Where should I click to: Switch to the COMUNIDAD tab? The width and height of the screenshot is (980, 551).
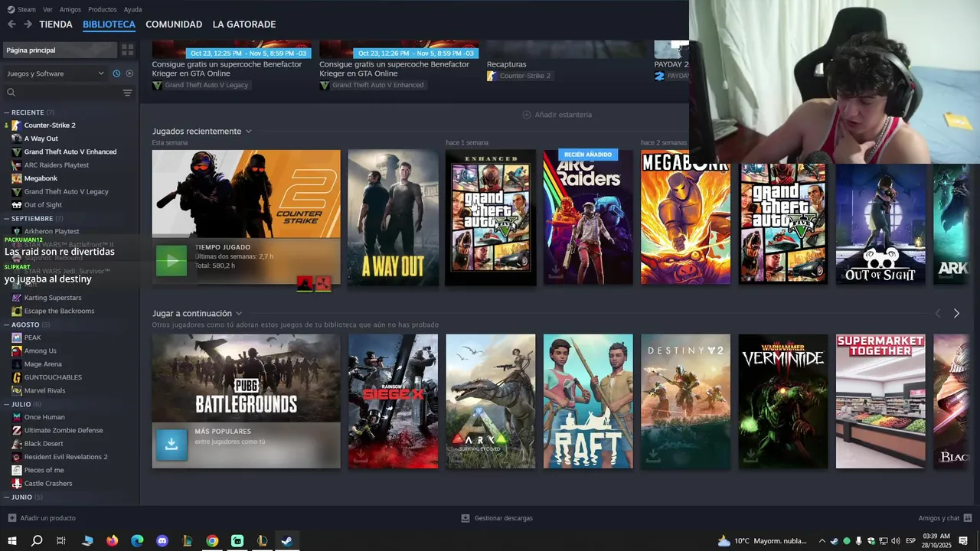[174, 24]
